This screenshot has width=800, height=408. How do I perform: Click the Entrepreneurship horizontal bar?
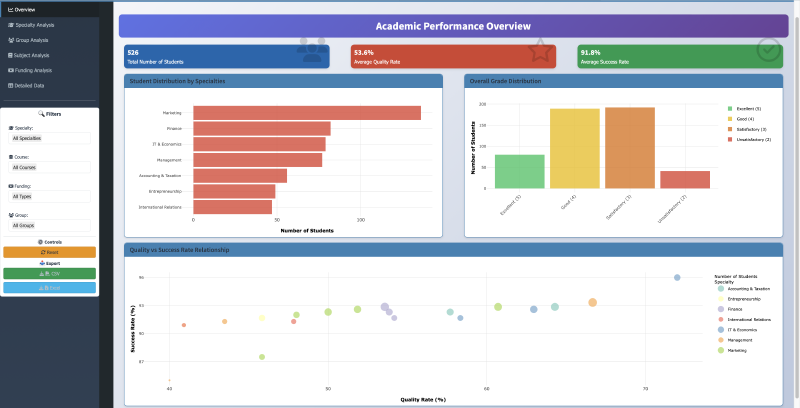[x=234, y=192]
